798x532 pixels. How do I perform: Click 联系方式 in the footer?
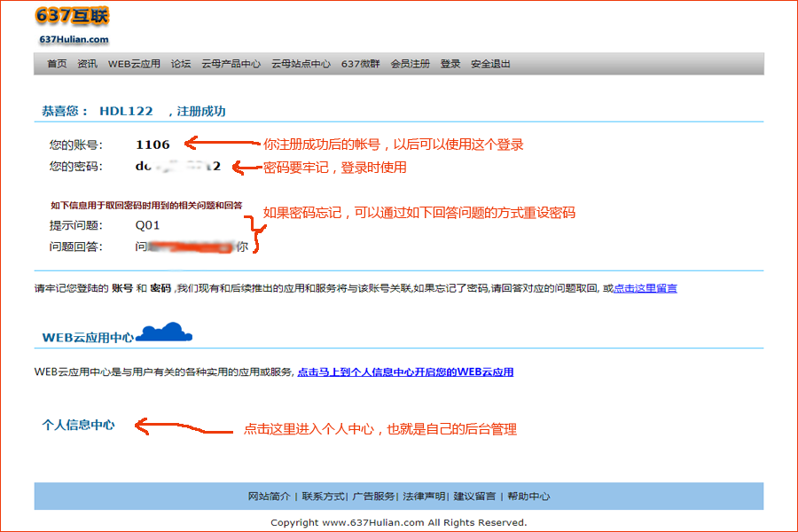[323, 497]
